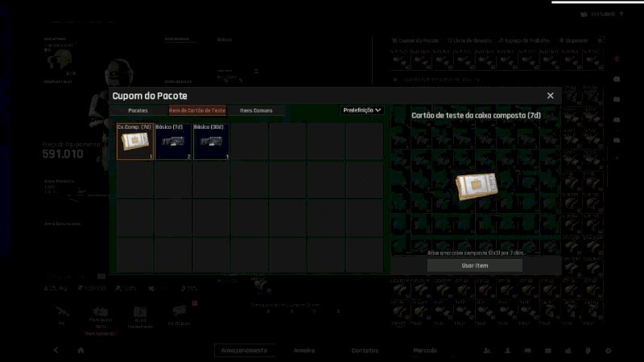644x362 pixels.
Task: Open Lista de desejos in storage toolbar
Action: point(469,41)
